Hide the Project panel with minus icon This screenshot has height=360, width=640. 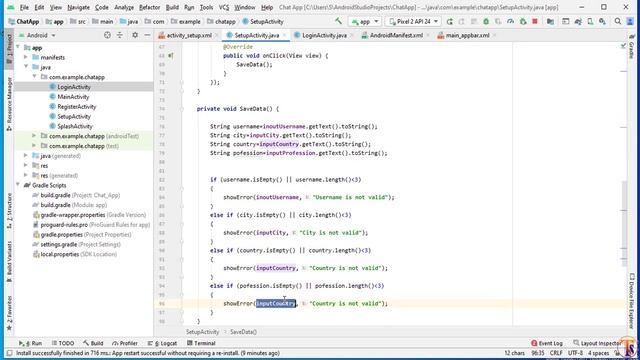point(147,36)
